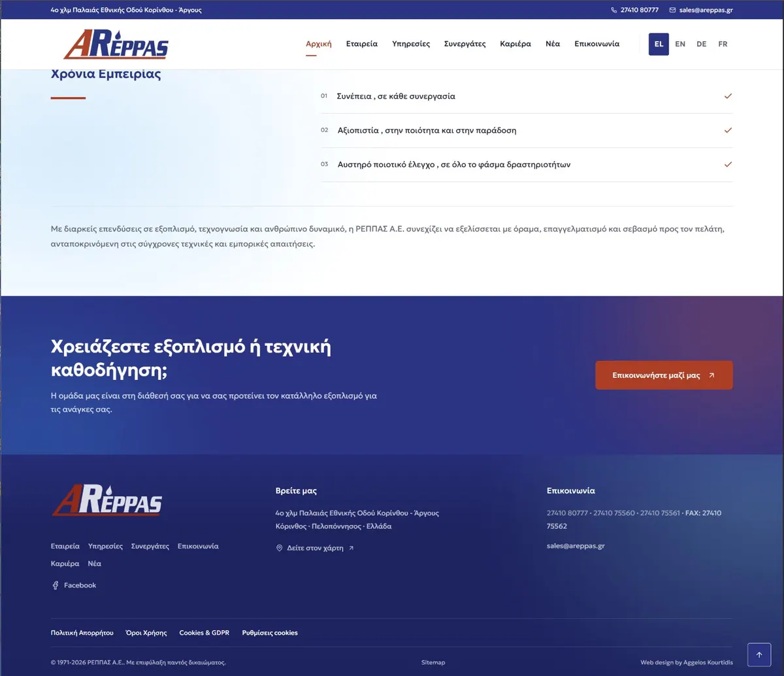Viewport: 784px width, 676px height.
Task: Open the Καριέρα menu item in header
Action: [x=515, y=44]
